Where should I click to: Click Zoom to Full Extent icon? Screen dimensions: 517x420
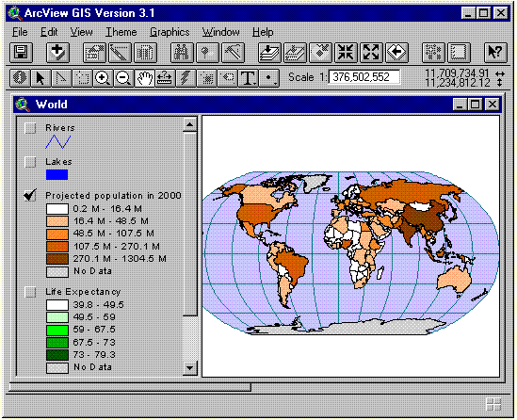[269, 53]
